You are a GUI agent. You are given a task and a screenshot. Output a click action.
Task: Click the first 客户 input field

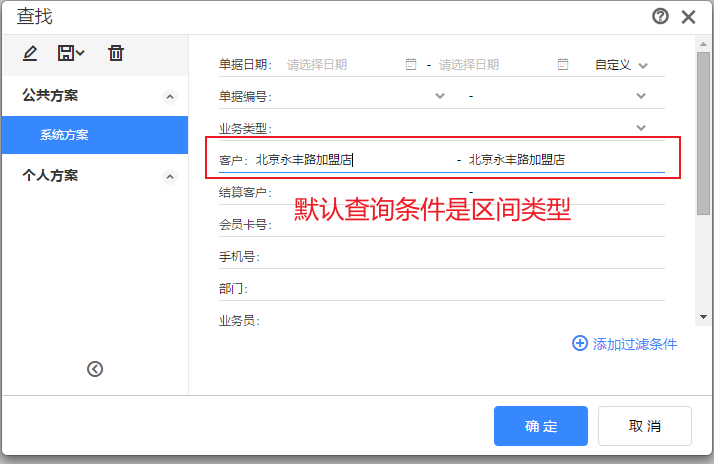click(x=353, y=160)
